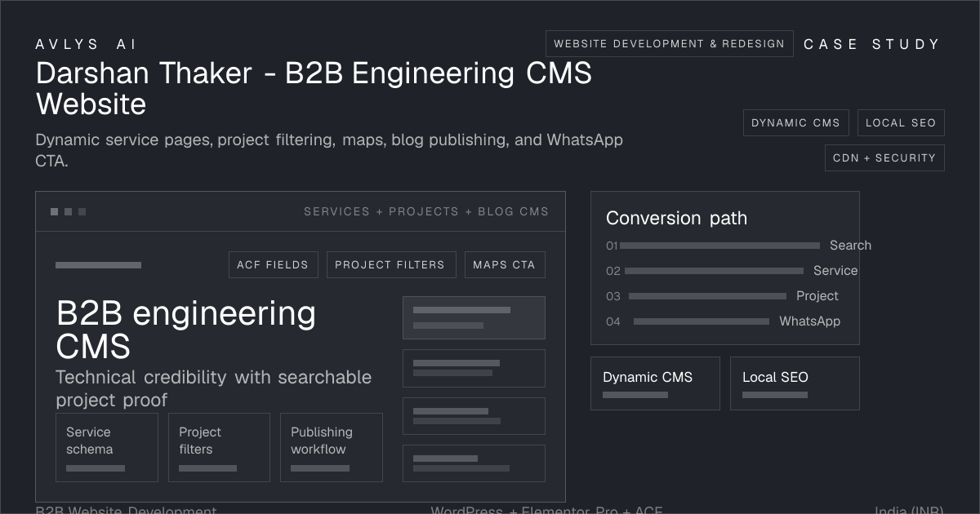Click the Dynamic CMS card below Conversion path
Viewport: 980px width, 514px height.
point(655,383)
